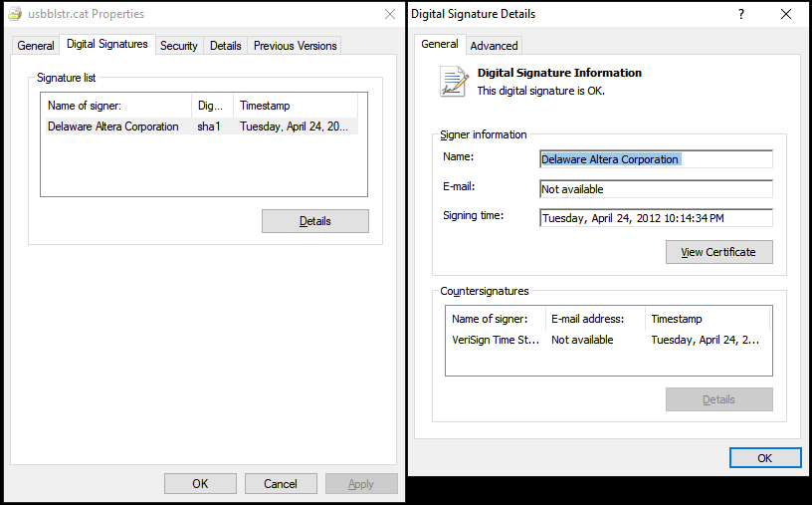Switch to the General tab in Properties

pyautogui.click(x=36, y=46)
